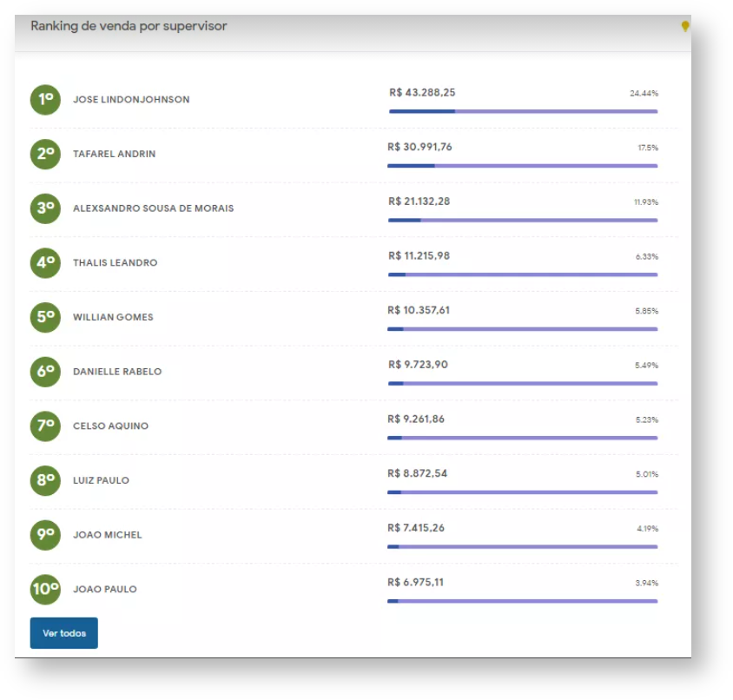This screenshot has height=700, width=733.
Task: Click the 'Ranking de venda por supervisor' title
Action: pos(129,26)
